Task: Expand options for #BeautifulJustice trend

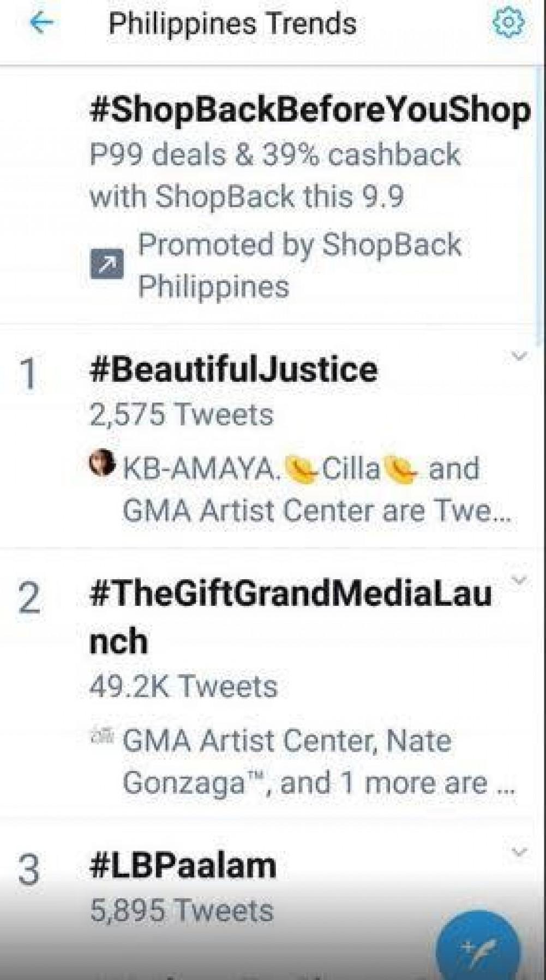Action: [x=519, y=357]
